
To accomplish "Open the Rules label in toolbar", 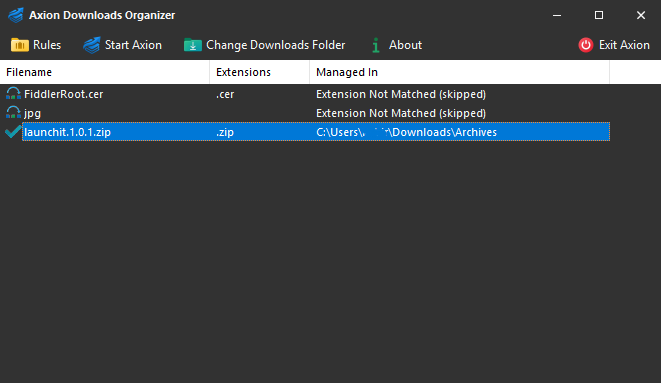I will (x=47, y=45).
